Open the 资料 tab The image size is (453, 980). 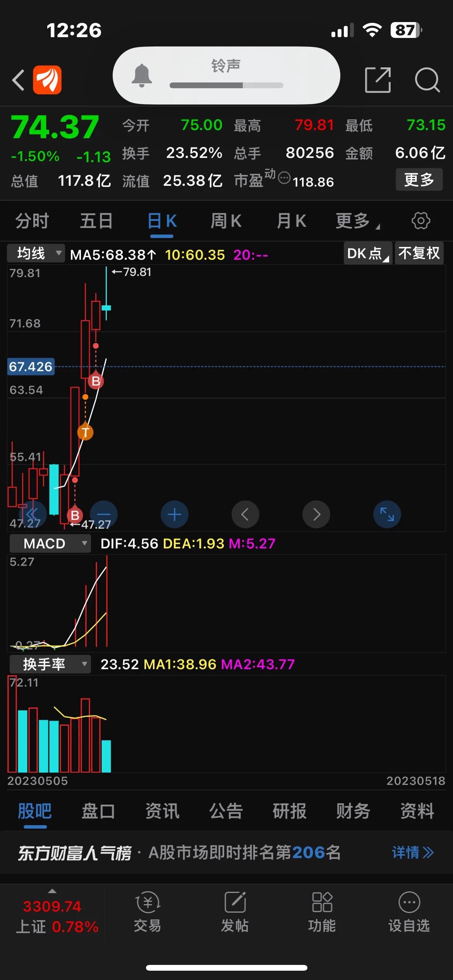point(417,811)
